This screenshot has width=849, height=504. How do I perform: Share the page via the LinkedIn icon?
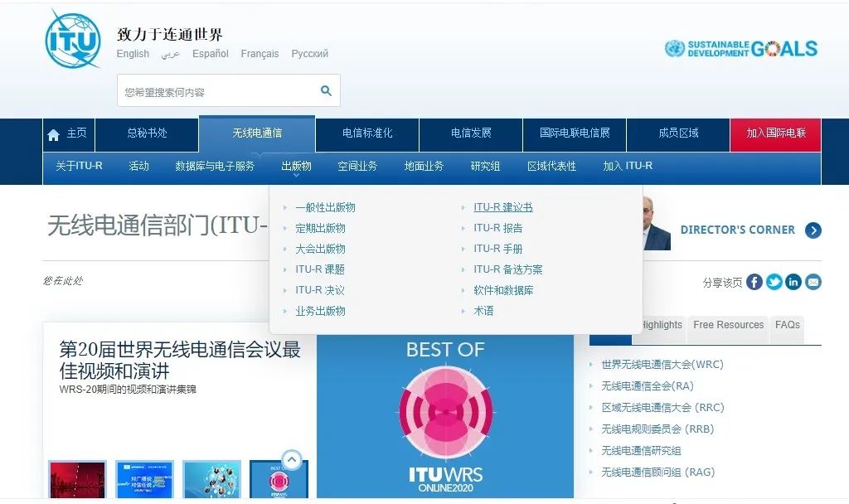tap(793, 282)
